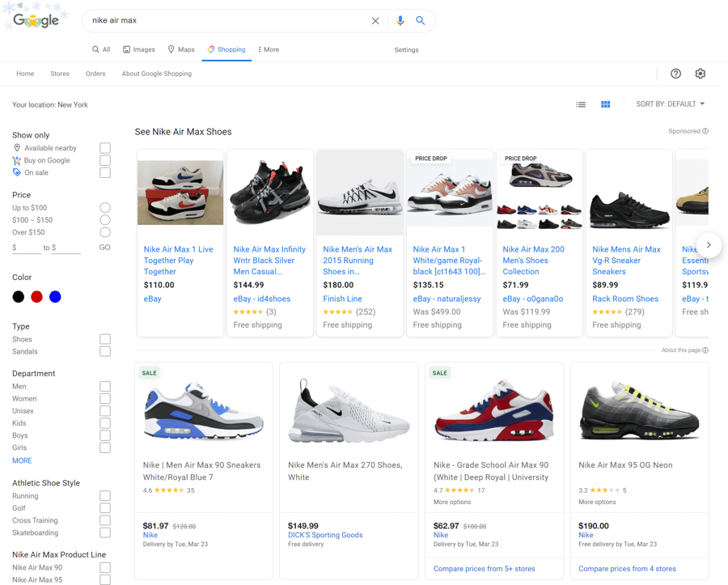This screenshot has height=585, width=728.
Task: Check the Nike Air Max 90 filter
Action: click(105, 568)
